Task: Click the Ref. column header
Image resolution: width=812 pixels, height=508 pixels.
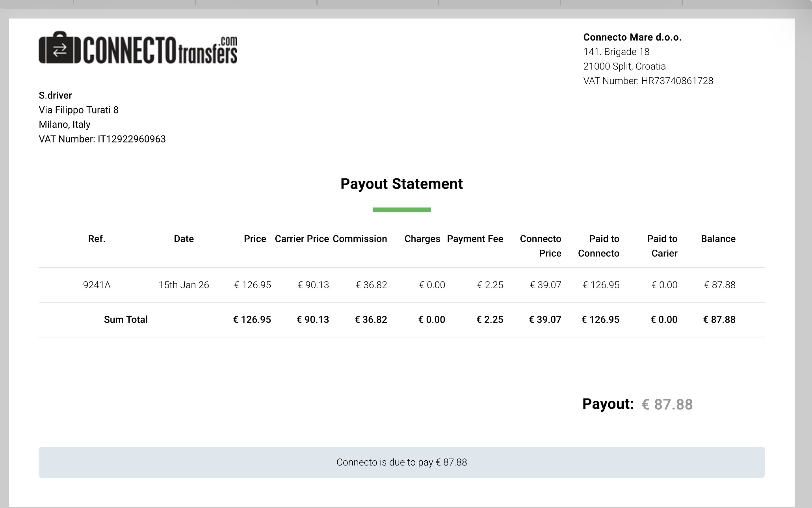Action: pyautogui.click(x=97, y=239)
